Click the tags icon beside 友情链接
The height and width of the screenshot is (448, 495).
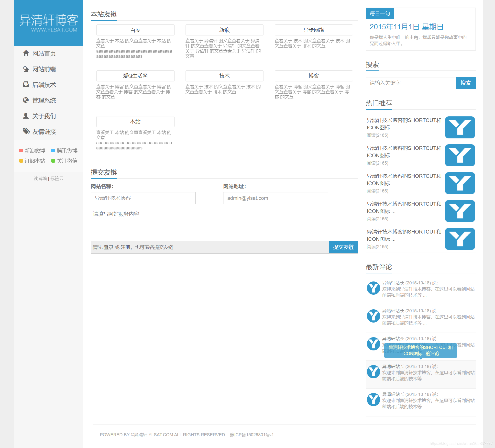[26, 132]
